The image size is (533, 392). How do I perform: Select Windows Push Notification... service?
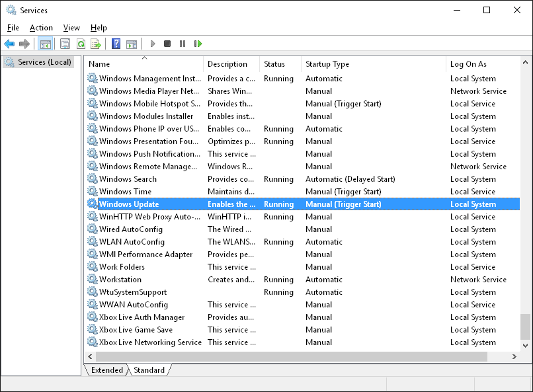[x=304, y=154]
